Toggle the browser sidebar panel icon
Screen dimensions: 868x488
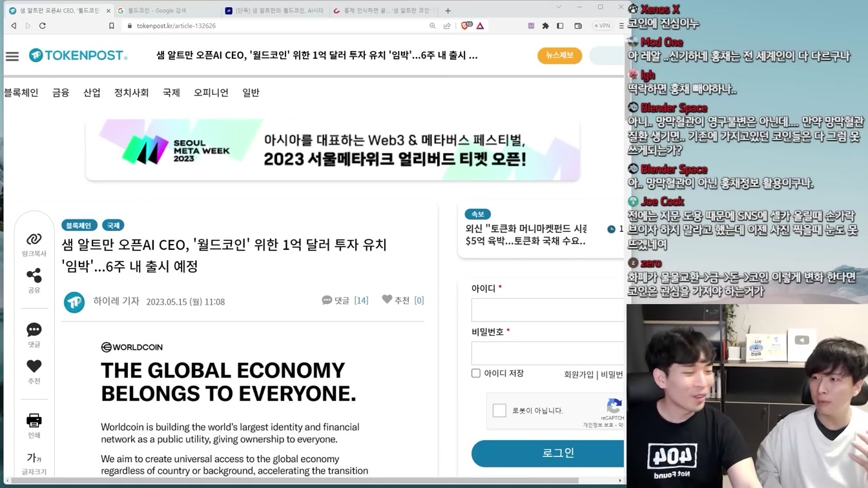(560, 26)
